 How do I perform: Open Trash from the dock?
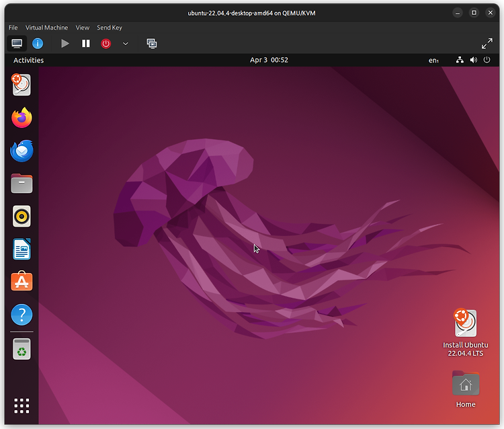[22, 349]
